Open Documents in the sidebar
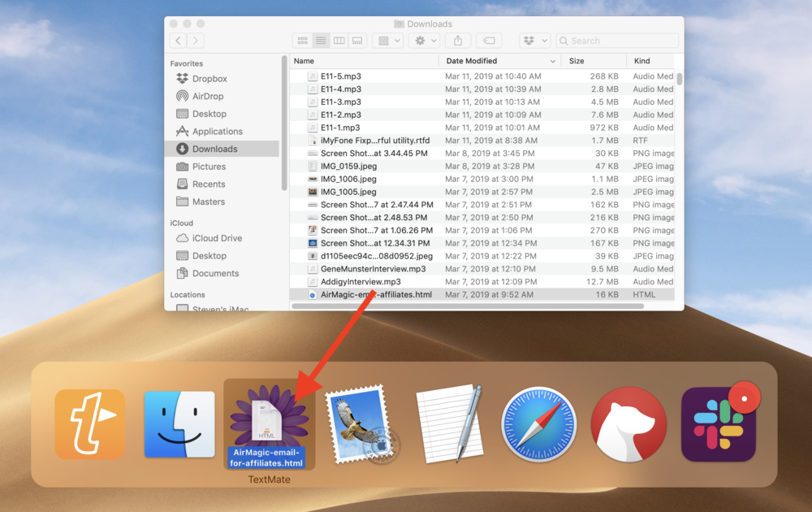 (222, 274)
